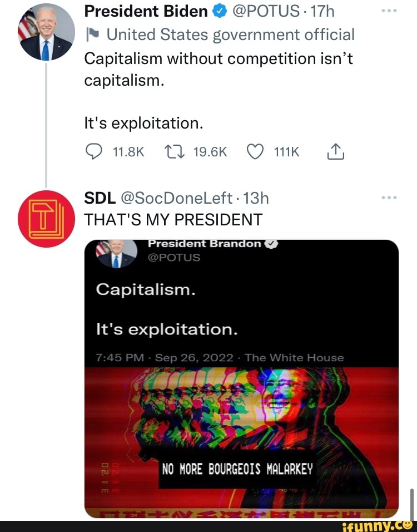
Task: Open the more options menu on SDL's tweet
Action: point(389,197)
